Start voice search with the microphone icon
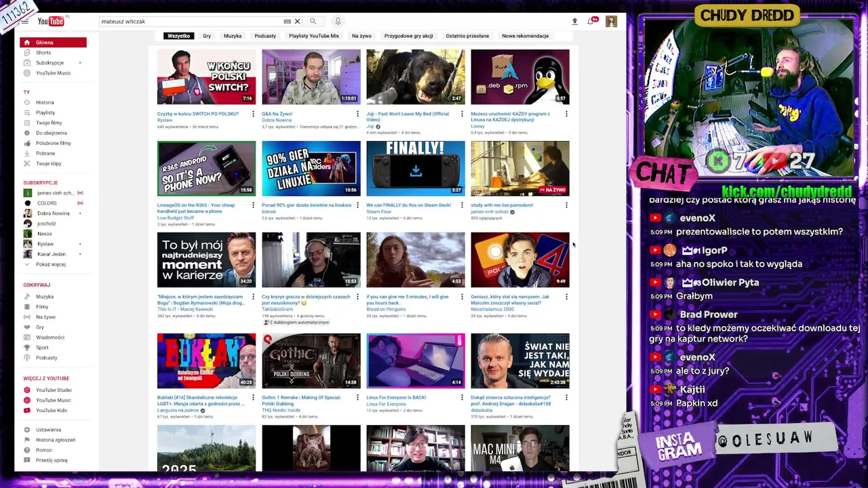 tap(338, 22)
